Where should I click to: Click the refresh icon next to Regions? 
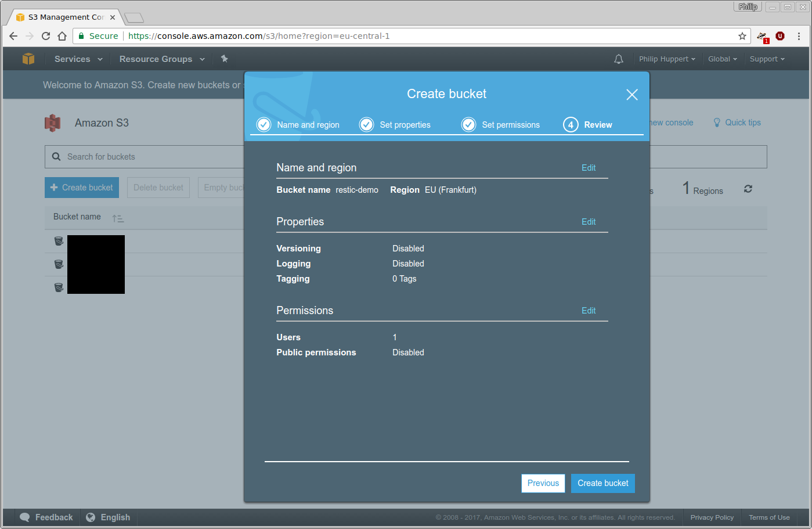748,189
